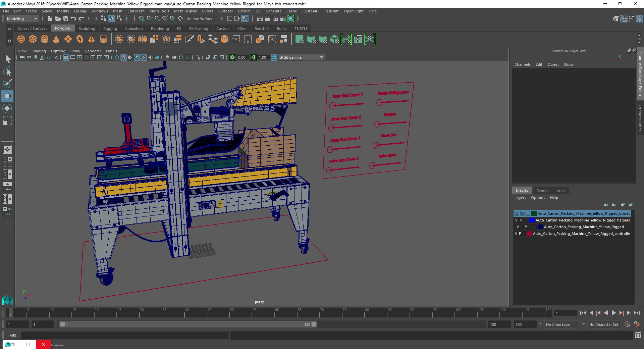
Task: Click the Open Scene folder icon
Action: point(58,19)
